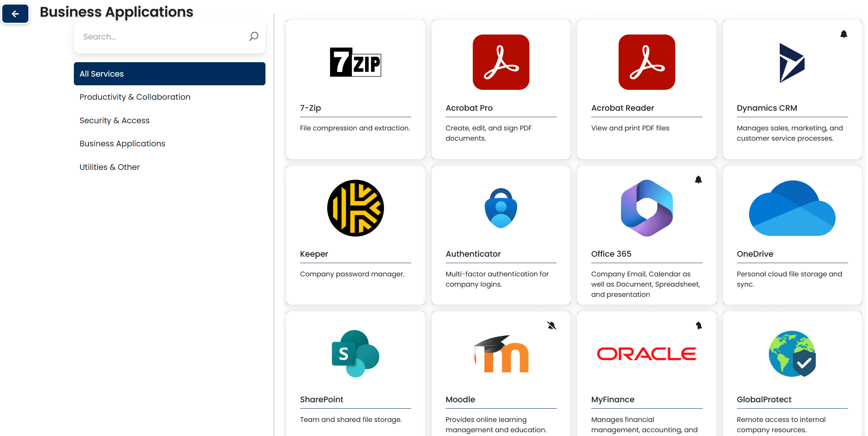Open the Acrobat Reader title

(622, 108)
